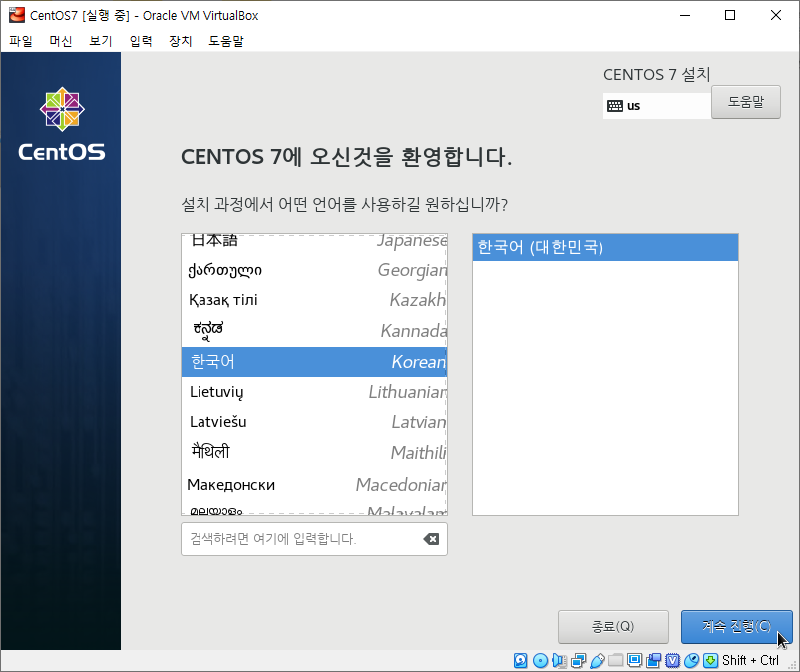Click the mouse integration status icon
Viewport: 800px width, 672px height.
coord(691,660)
